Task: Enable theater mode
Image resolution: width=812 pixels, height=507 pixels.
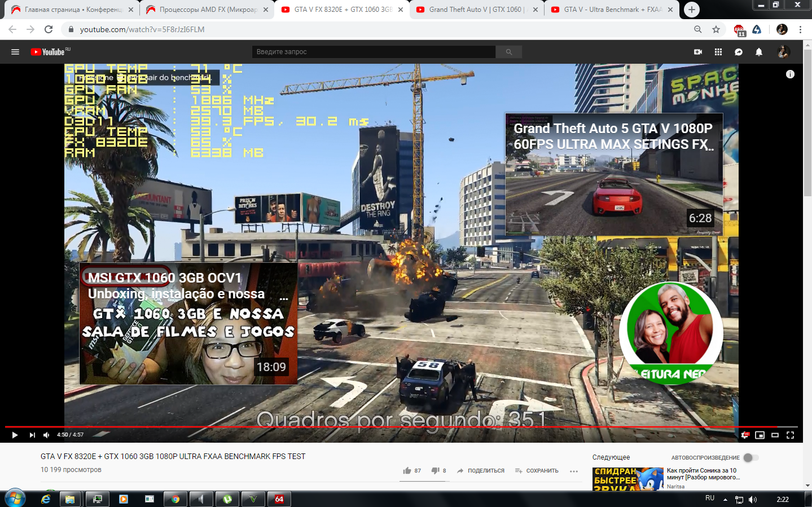Action: click(x=775, y=435)
